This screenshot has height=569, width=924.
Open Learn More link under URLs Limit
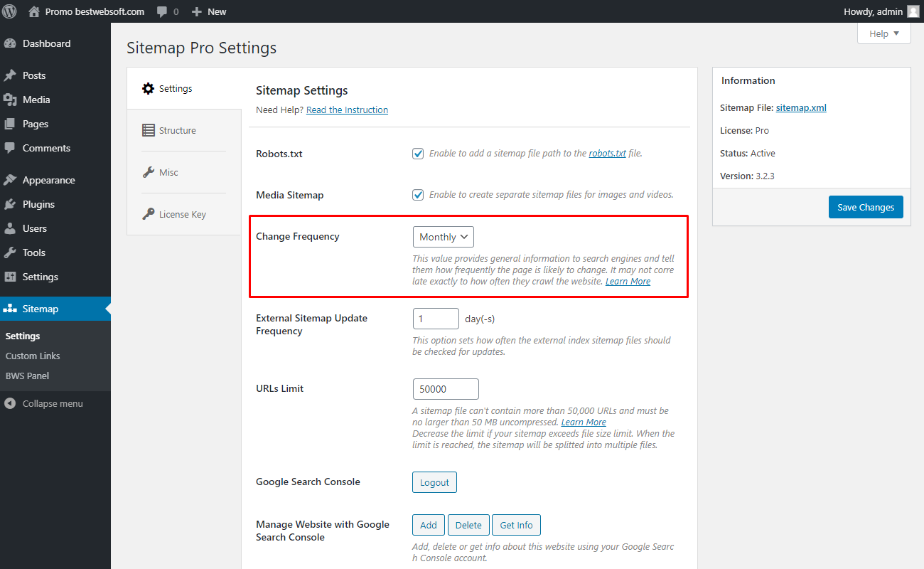point(584,422)
